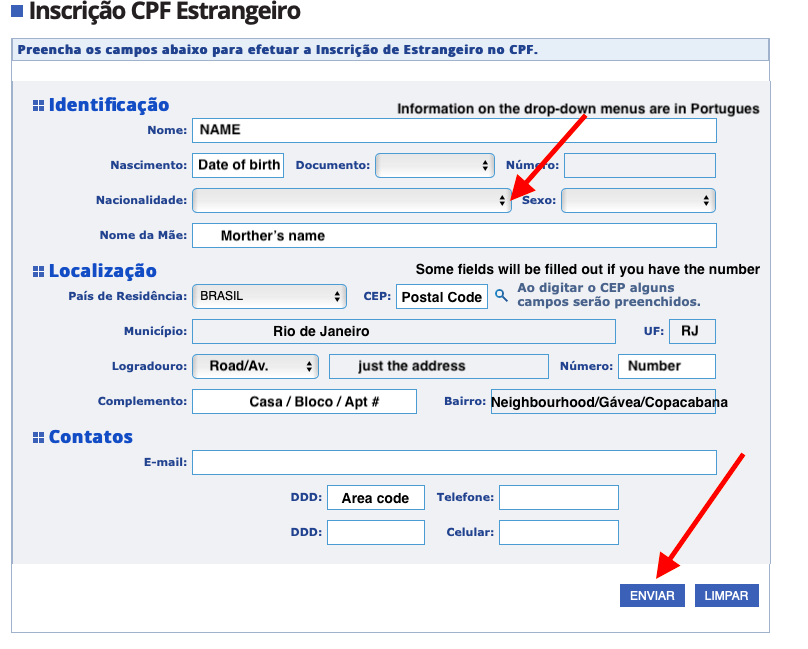Screen dimensions: 808x649
Task: Open País de Residência dropdown showing BRASIL
Action: [269, 296]
